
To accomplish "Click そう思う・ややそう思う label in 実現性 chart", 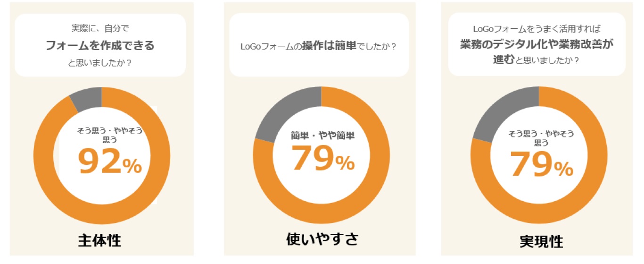I will [x=541, y=137].
